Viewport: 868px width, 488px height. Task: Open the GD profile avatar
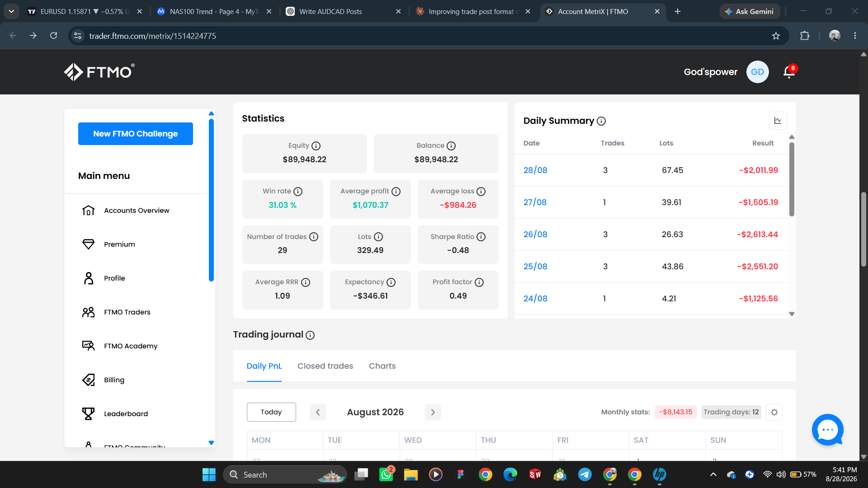pos(757,72)
